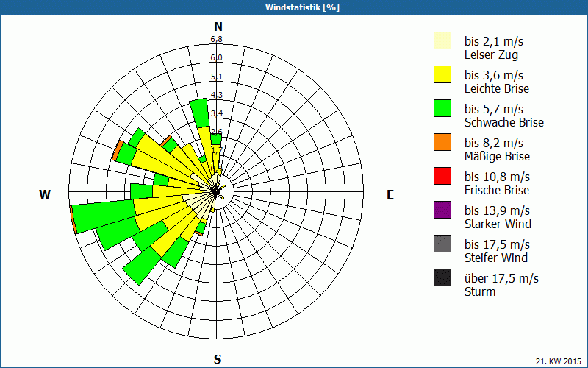This screenshot has height=368, width=588.
Task: Click the pale yellow 'bis 2,1 m/s' swatch
Action: 442,40
